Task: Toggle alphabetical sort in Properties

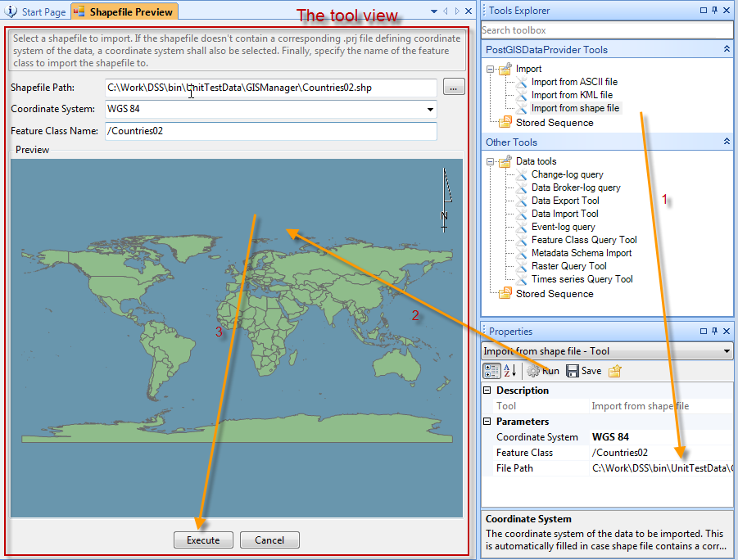Action: pyautogui.click(x=509, y=371)
